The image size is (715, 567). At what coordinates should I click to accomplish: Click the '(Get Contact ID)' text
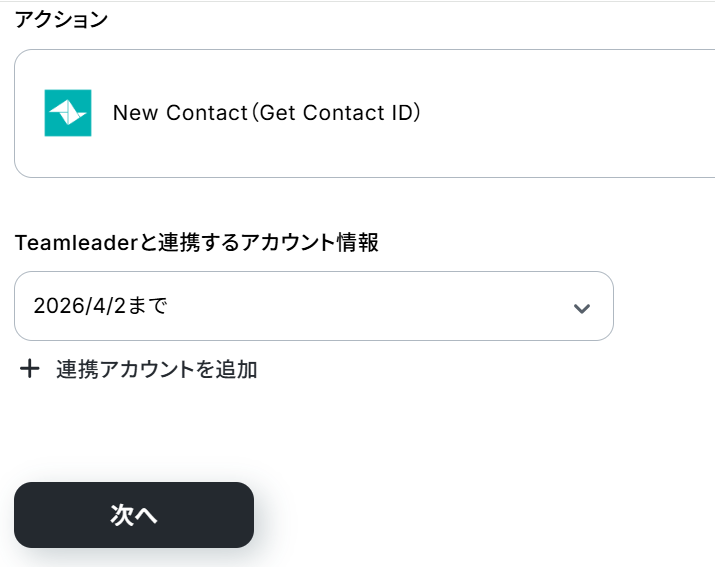[x=335, y=113]
